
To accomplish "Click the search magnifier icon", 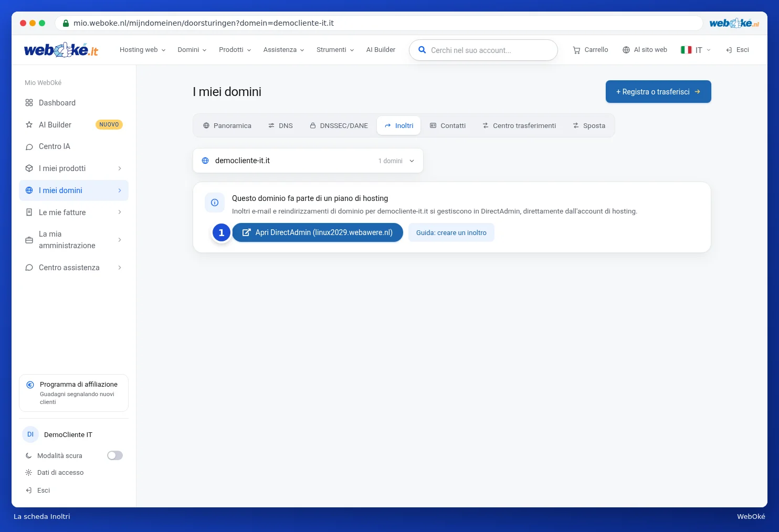I will [422, 50].
